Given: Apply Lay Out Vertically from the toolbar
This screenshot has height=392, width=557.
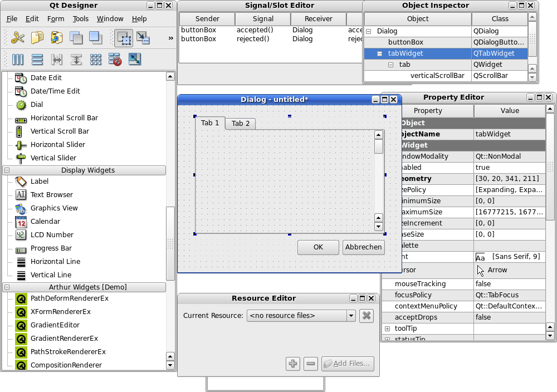Looking at the screenshot, I should coord(37,59).
